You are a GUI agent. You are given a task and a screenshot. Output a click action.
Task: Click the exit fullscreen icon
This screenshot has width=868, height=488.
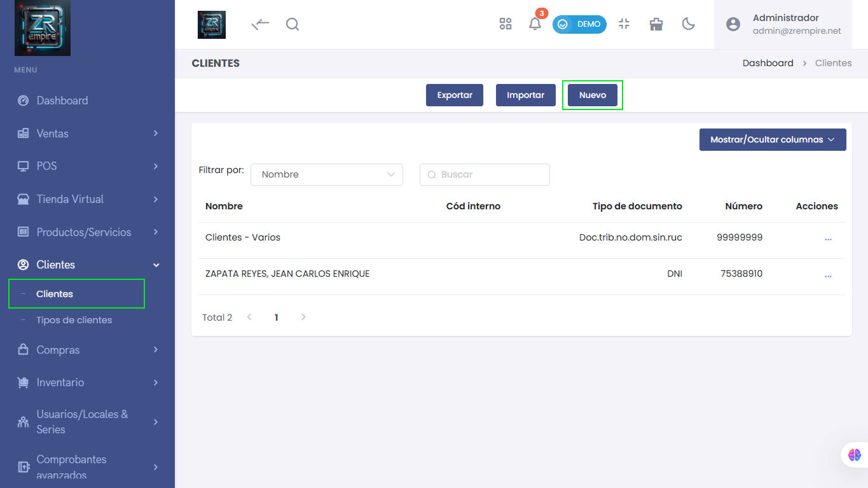pyautogui.click(x=624, y=24)
